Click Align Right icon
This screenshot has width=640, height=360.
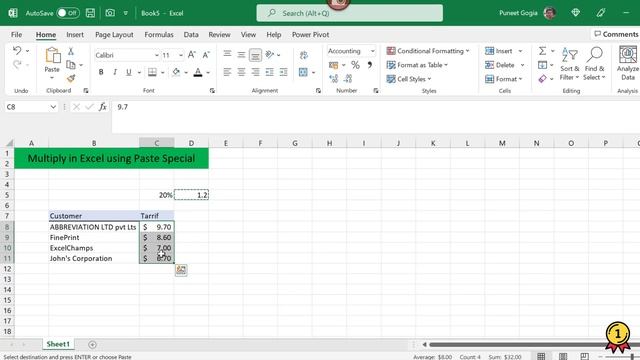(256, 72)
